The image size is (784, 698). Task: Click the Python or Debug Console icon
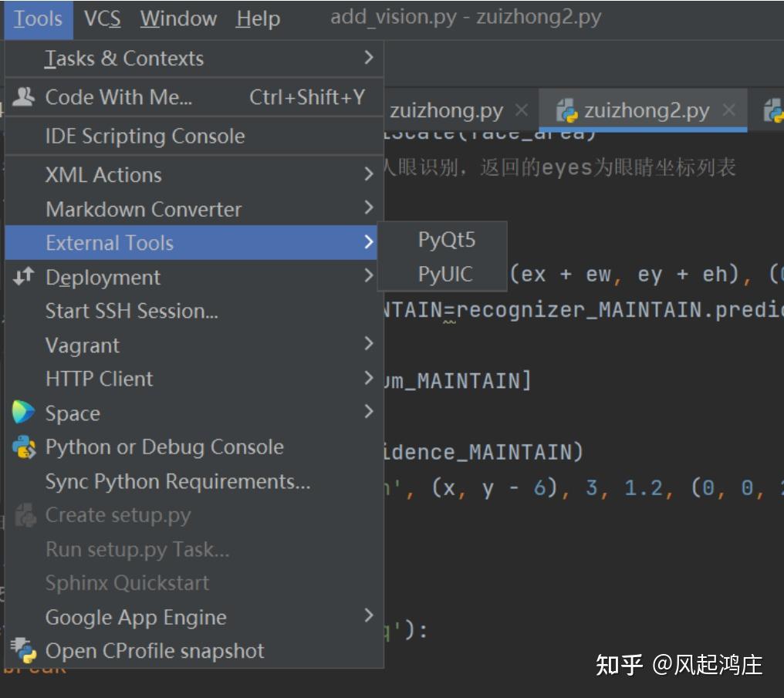[25, 447]
